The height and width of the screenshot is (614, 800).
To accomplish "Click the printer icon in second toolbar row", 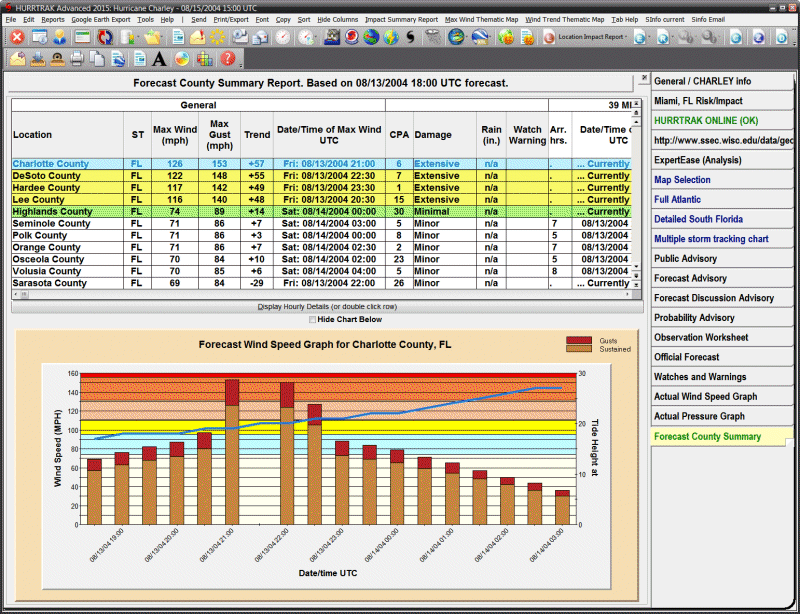I will [x=77, y=59].
